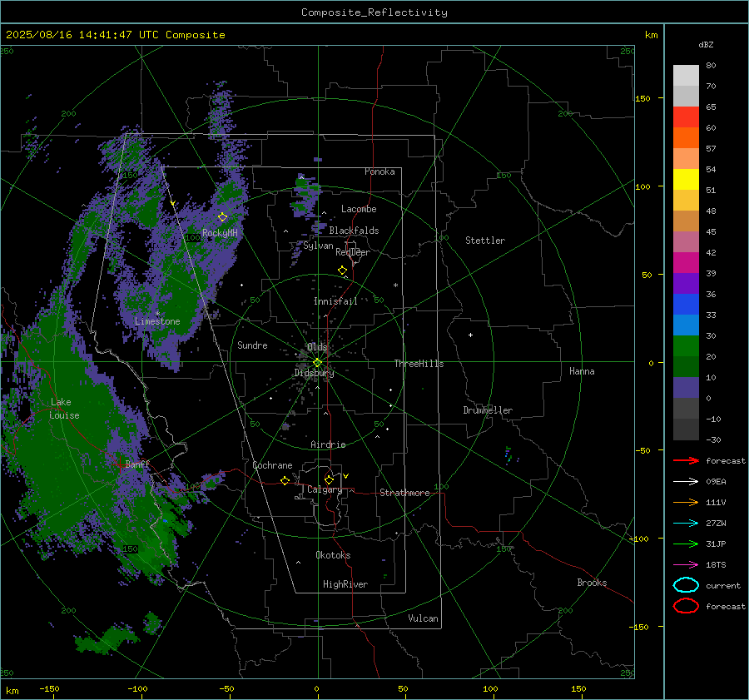The height and width of the screenshot is (700, 749).
Task: Click the Didsbury label
Action: pyautogui.click(x=314, y=373)
